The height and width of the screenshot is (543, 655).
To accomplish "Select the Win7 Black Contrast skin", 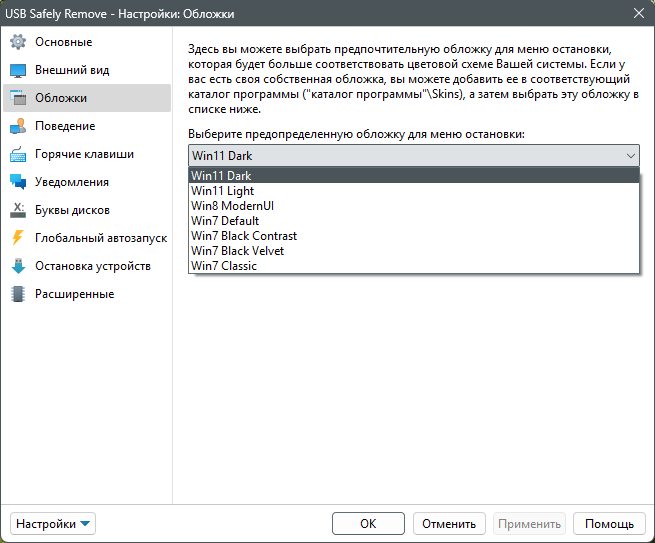I will pyautogui.click(x=244, y=236).
